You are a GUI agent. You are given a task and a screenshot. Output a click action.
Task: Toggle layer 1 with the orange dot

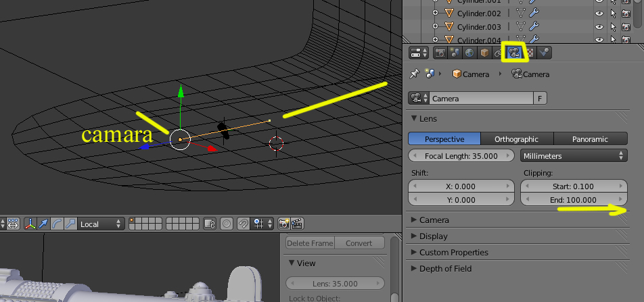(133, 221)
